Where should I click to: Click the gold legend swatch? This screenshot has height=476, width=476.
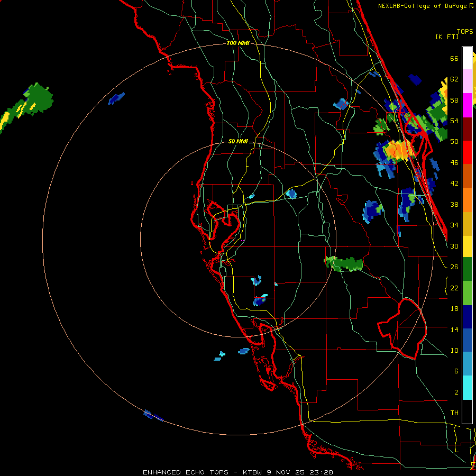[467, 224]
